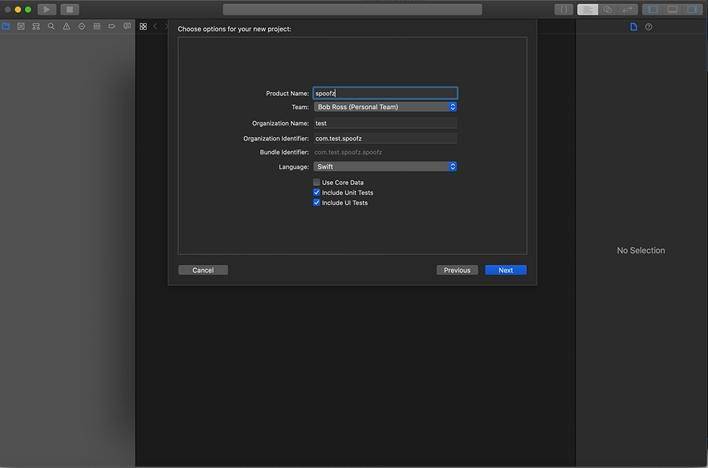Image resolution: width=708 pixels, height=468 pixels.
Task: Enable the Use Core Data checkbox
Action: point(317,183)
